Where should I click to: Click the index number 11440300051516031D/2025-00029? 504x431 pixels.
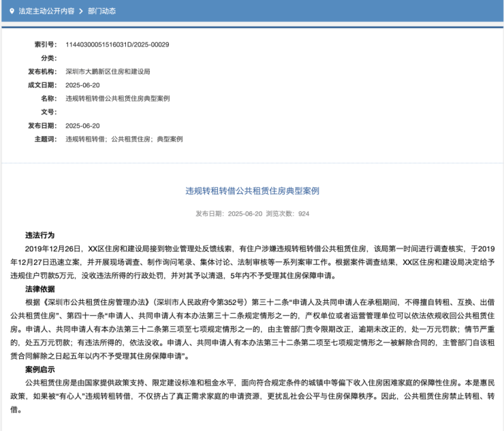[117, 44]
